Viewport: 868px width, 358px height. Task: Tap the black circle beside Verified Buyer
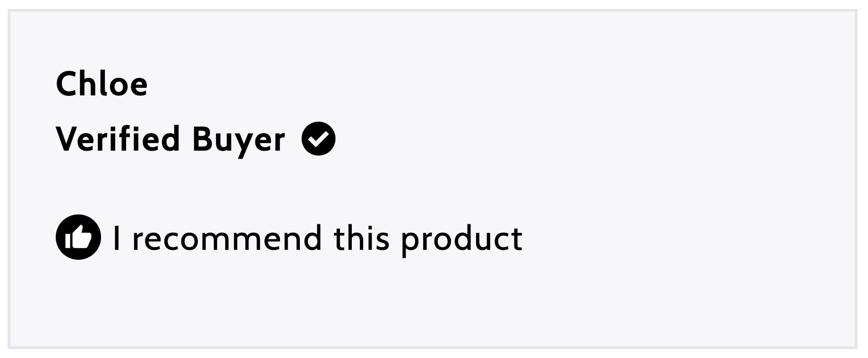coord(319,139)
